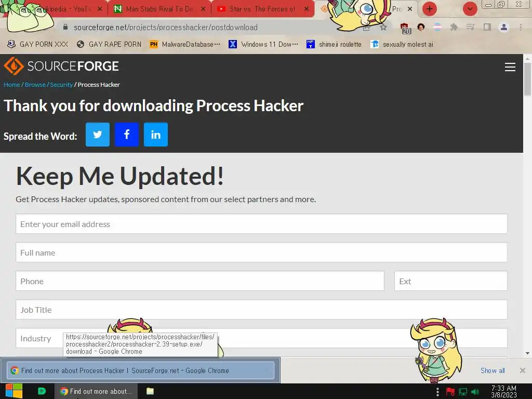Image resolution: width=532 pixels, height=399 pixels.
Task: Close the active Process Hacker tab
Action: (410, 9)
